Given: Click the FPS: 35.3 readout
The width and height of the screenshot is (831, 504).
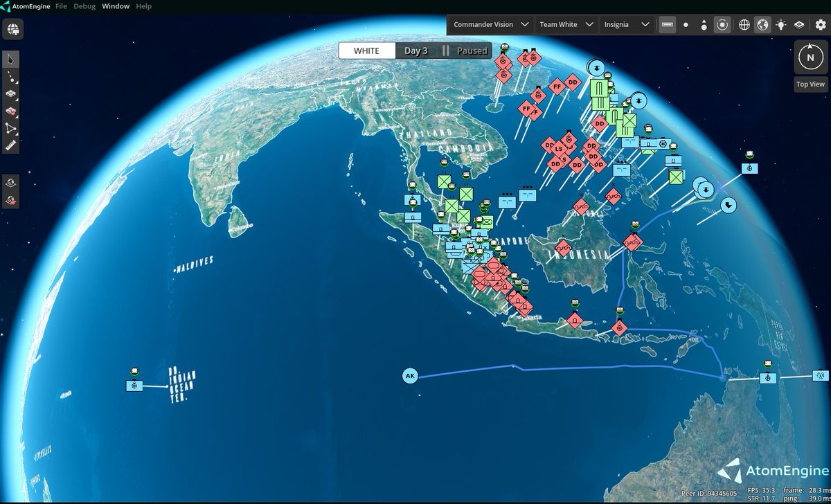Looking at the screenshot, I should coord(762,489).
